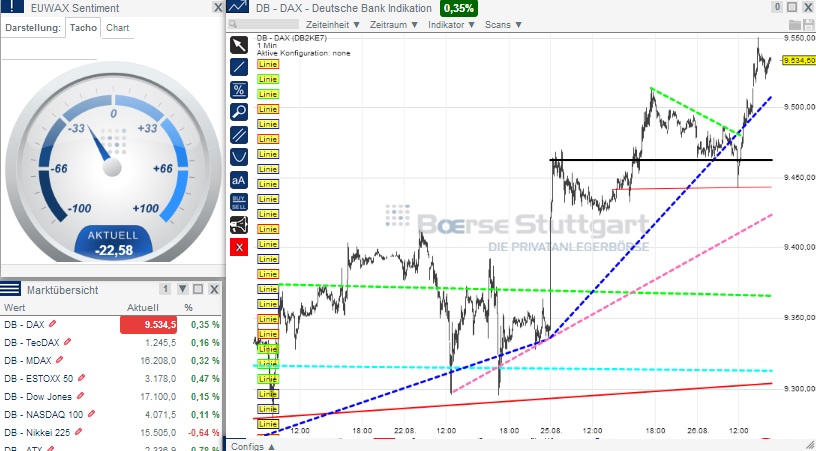This screenshot has width=816, height=451.
Task: Select the DB - DAX row name
Action: 24,325
